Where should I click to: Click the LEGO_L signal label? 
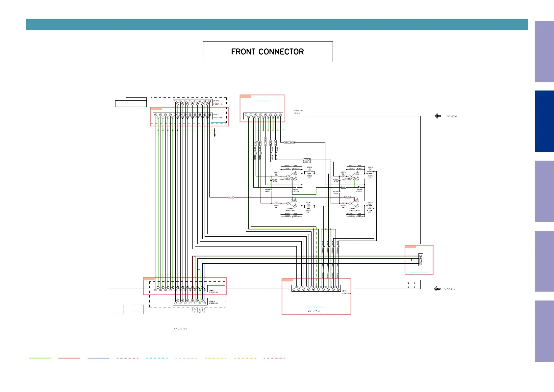[x=306, y=162]
